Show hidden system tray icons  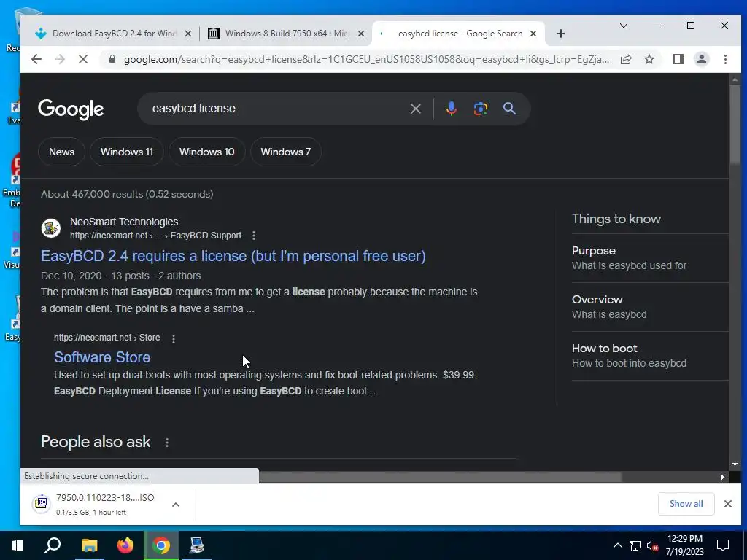click(x=617, y=545)
